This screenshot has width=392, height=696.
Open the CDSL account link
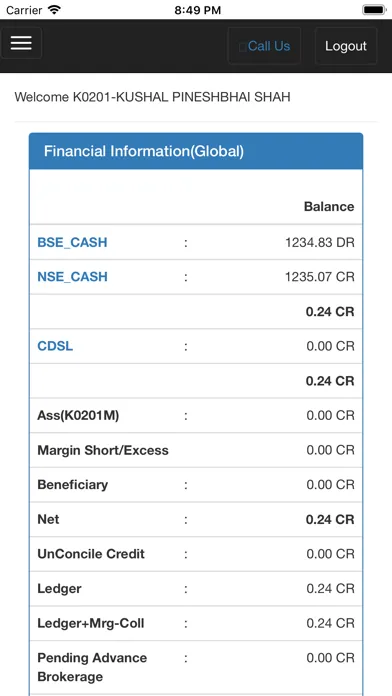pos(55,346)
